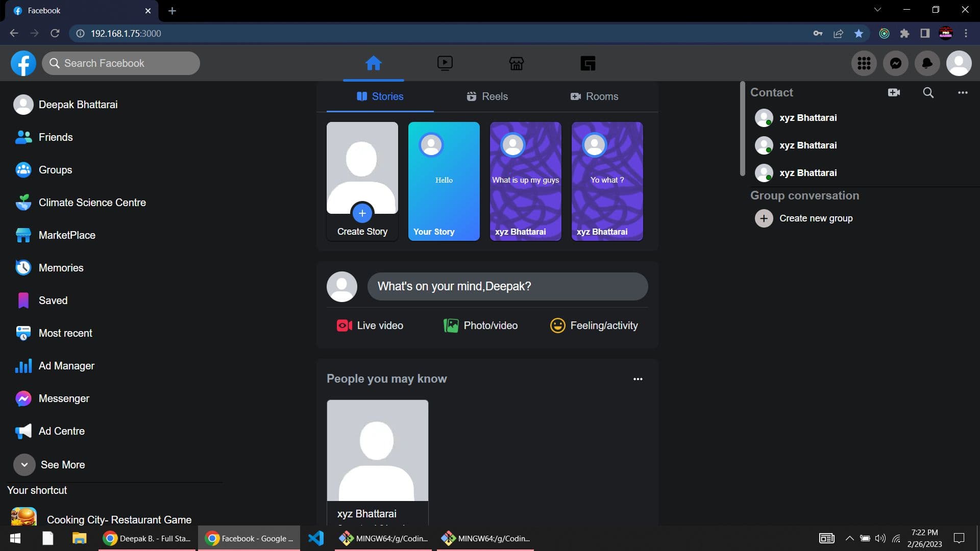
Task: Open taskbar volume icon
Action: 880,538
